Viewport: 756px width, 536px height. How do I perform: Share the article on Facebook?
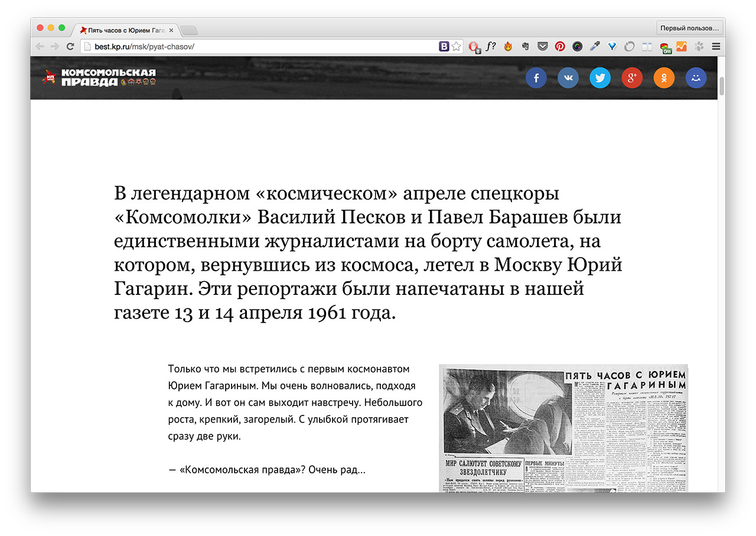[536, 78]
